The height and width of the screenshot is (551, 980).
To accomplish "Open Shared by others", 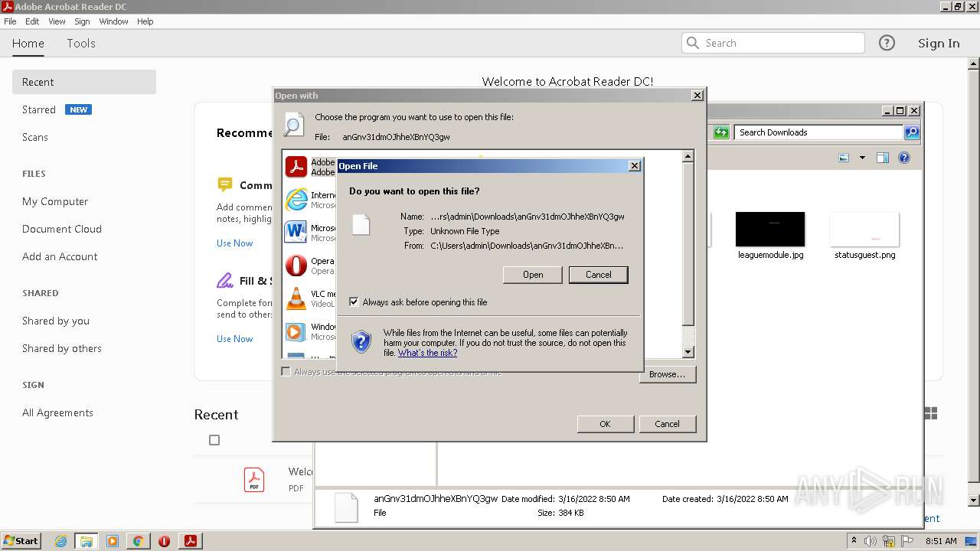I will [62, 348].
